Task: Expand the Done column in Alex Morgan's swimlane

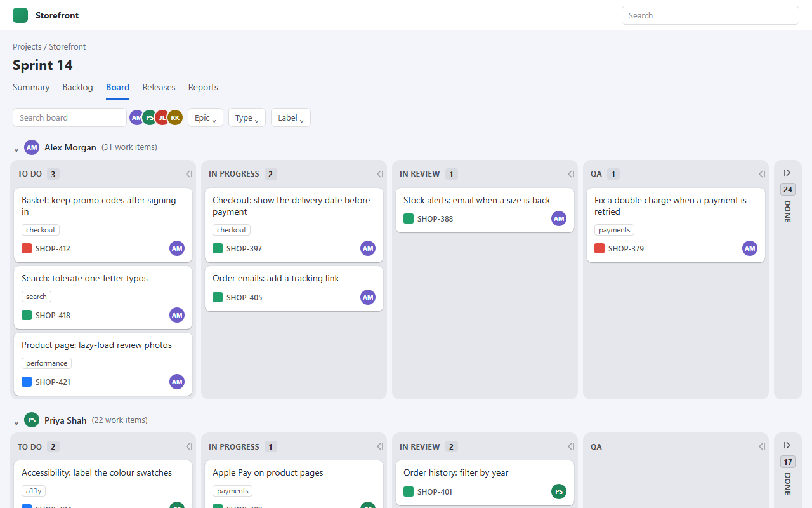Action: coord(787,173)
